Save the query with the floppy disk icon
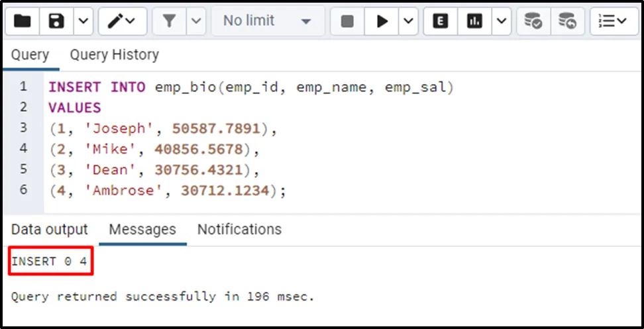644x329 pixels. click(56, 21)
